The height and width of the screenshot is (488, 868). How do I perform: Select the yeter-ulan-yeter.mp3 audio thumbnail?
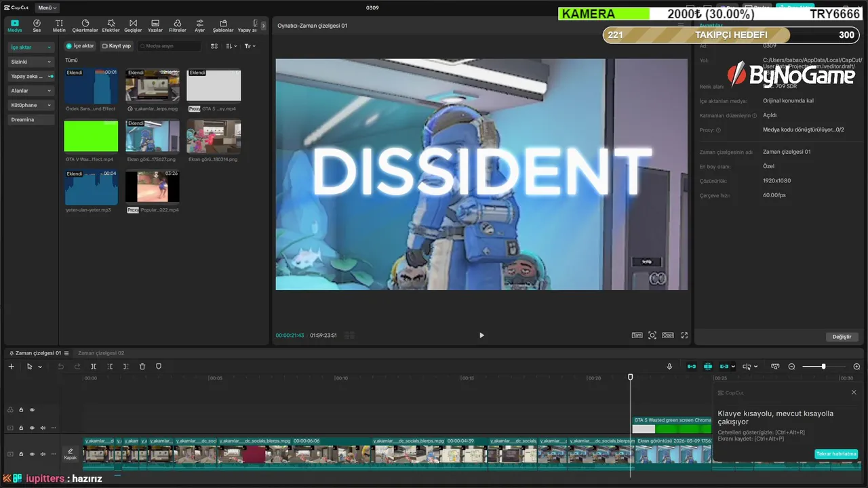coord(91,187)
